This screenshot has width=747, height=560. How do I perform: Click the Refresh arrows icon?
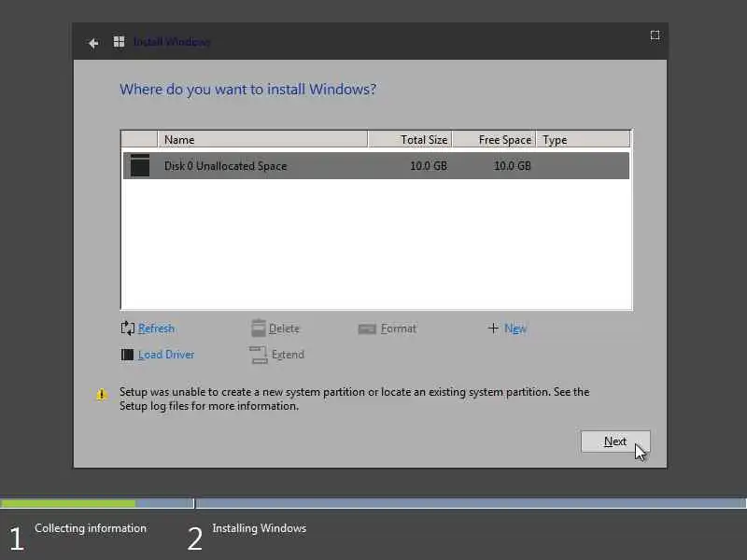point(127,329)
